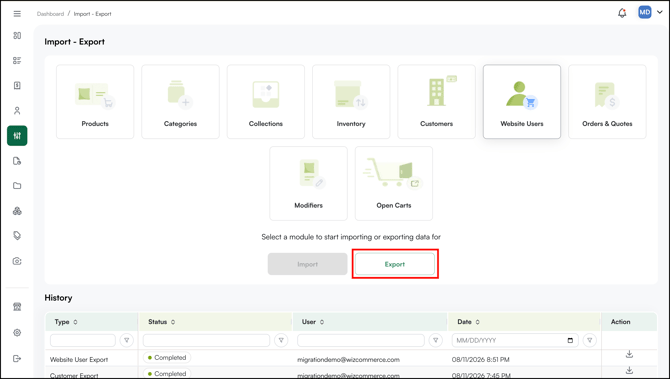Open the settings gear sidebar icon

pyautogui.click(x=17, y=332)
